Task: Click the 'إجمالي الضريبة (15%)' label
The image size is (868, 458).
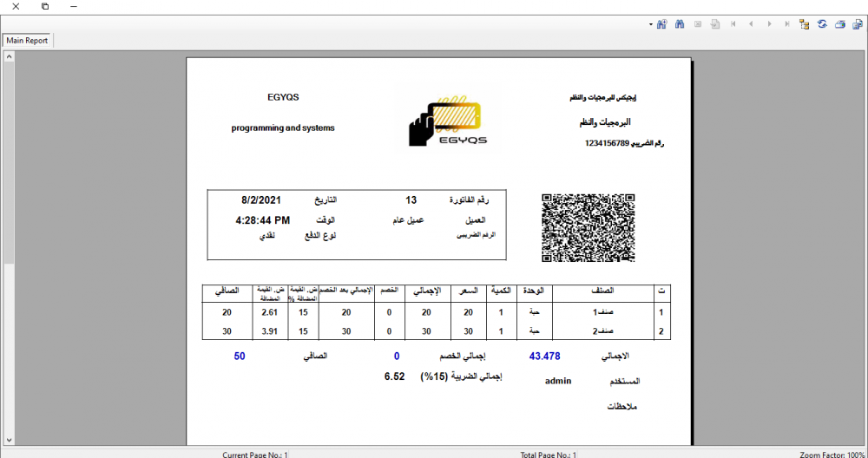Action: 461,376
